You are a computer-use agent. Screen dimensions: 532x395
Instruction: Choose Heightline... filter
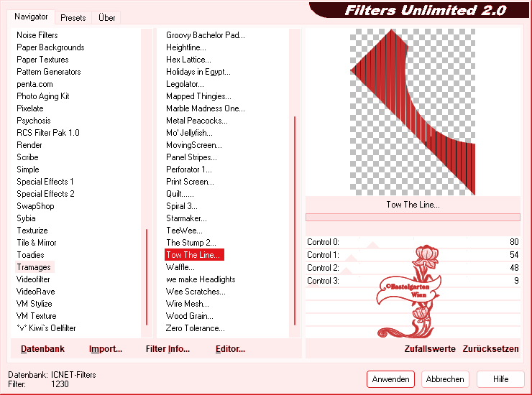[186, 47]
